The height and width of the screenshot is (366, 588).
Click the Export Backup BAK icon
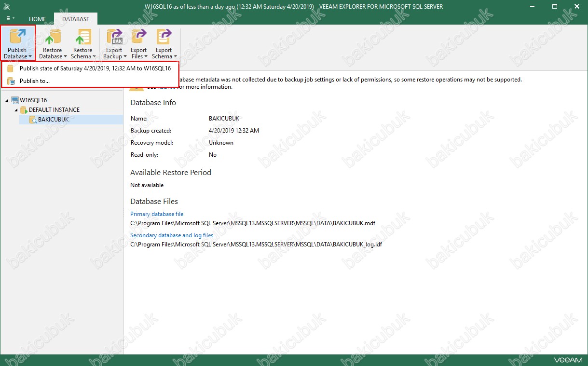click(x=114, y=37)
